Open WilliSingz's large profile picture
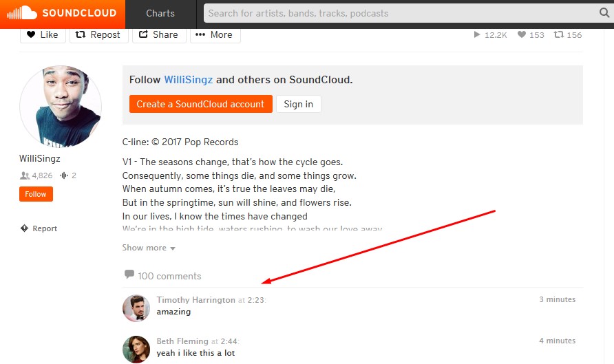 61,107
